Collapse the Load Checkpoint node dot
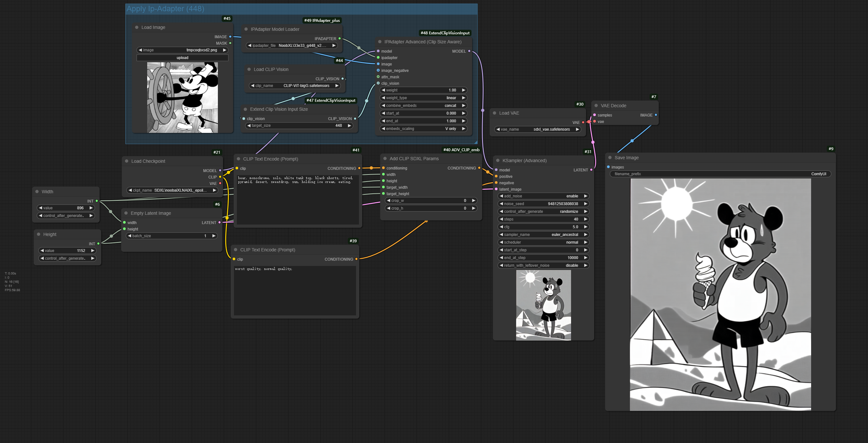The height and width of the screenshot is (443, 868). coord(127,161)
